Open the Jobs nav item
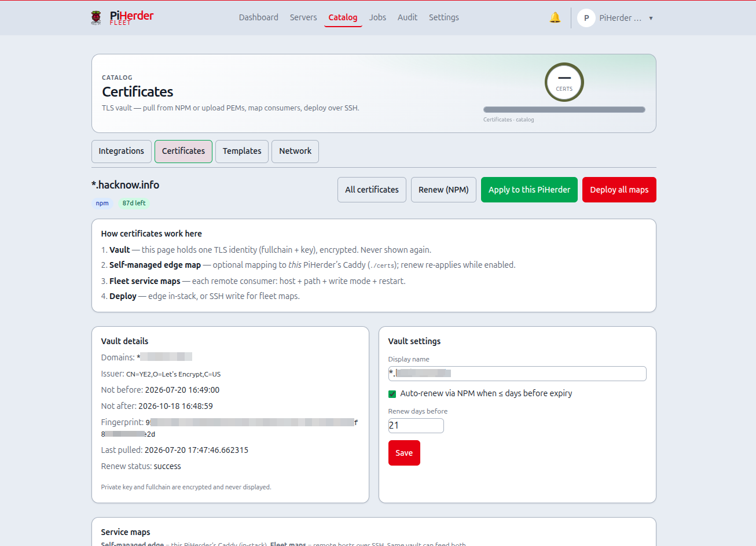Viewport: 756px width, 546px height. point(377,17)
